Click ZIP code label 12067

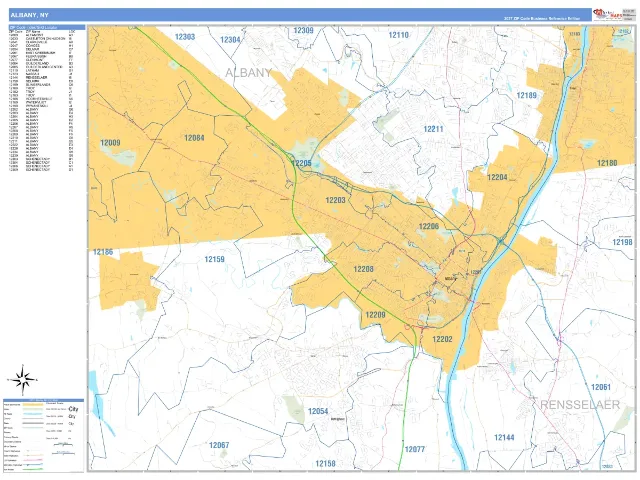pos(219,445)
